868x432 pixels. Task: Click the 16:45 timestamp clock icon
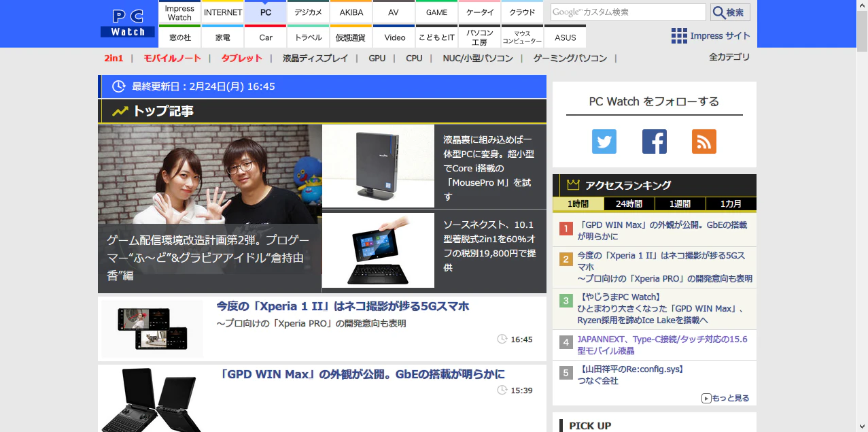502,339
